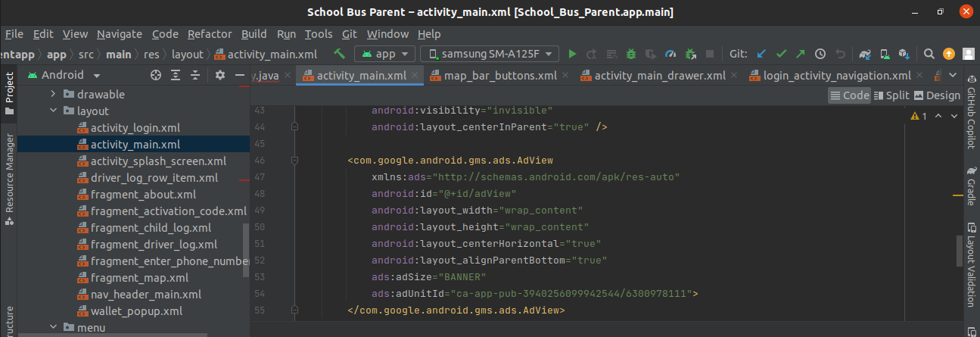Click Expand All in Project panel
980x337 pixels.
(176, 75)
